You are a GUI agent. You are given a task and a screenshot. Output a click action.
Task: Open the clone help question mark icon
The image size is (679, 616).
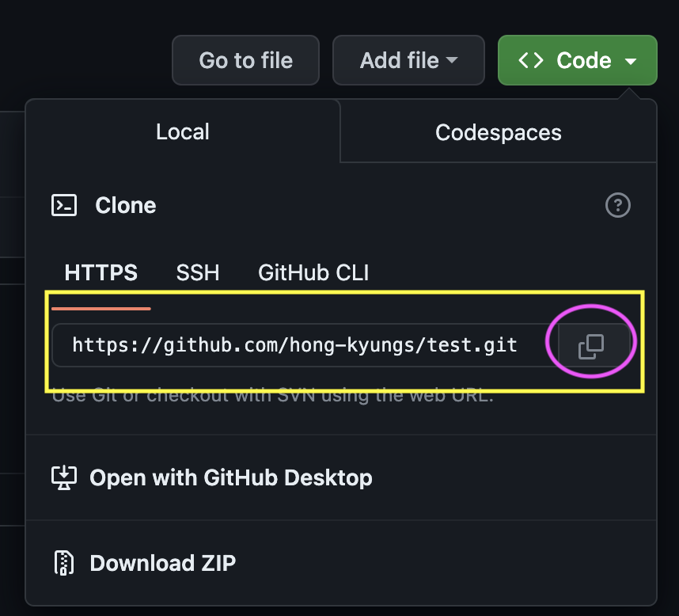617,206
